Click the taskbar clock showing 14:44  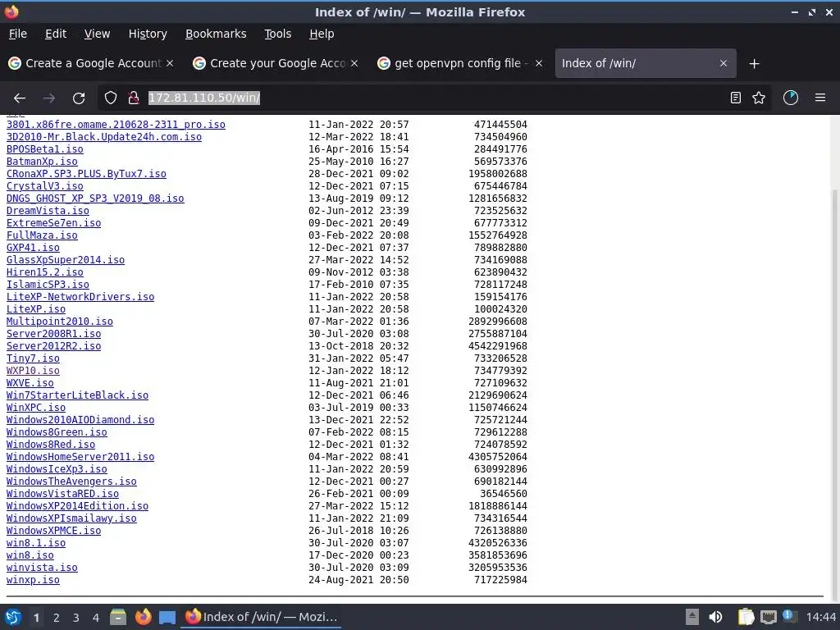click(x=820, y=617)
